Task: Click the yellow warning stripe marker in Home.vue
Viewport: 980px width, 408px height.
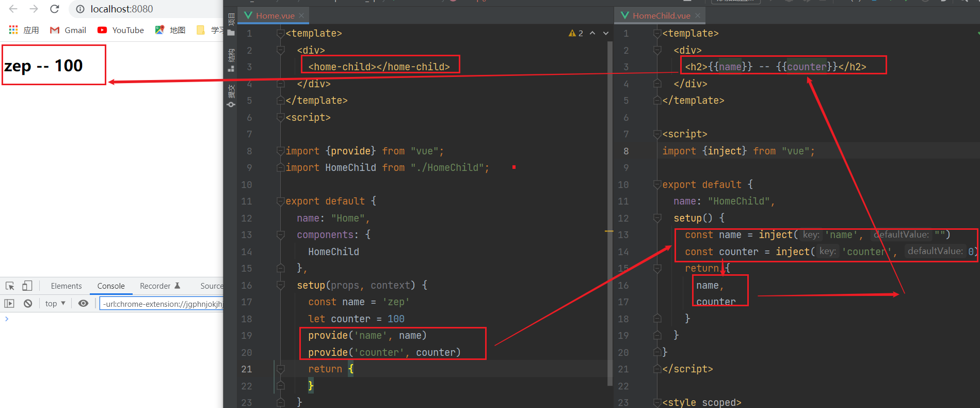Action: tap(609, 231)
